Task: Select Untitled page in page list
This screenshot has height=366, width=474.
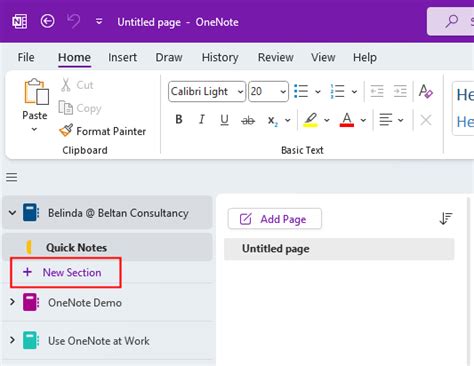Action: tap(339, 249)
